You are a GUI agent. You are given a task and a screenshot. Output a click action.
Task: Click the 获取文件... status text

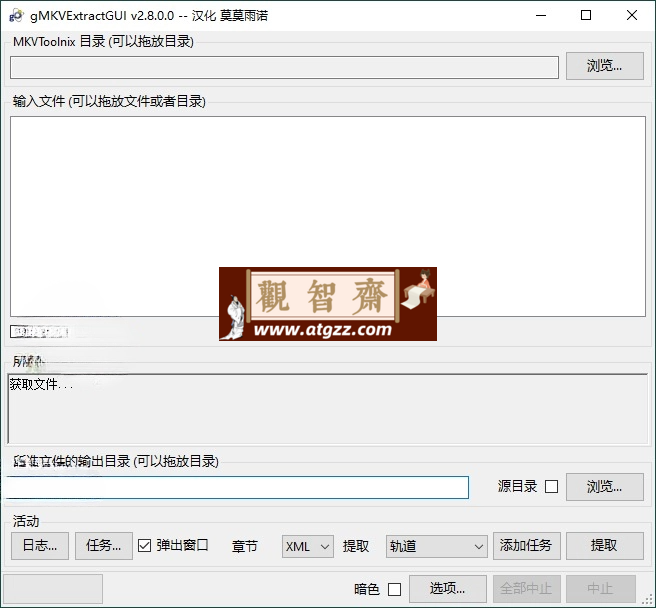point(41,385)
